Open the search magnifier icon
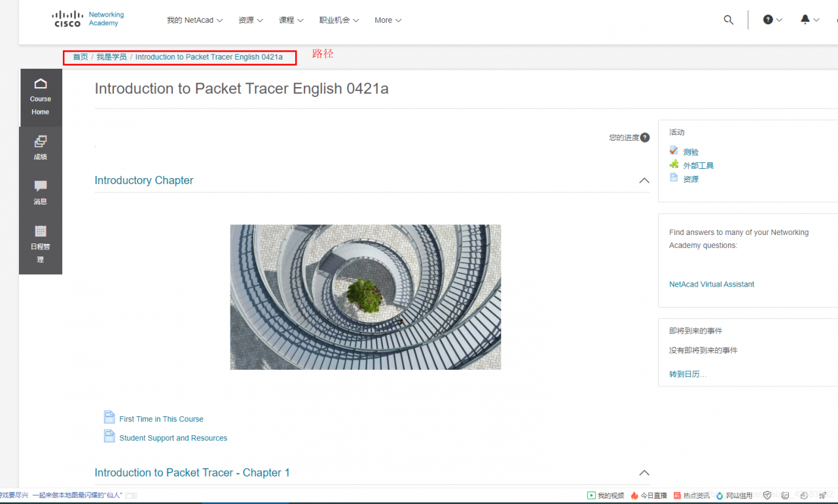 tap(728, 20)
